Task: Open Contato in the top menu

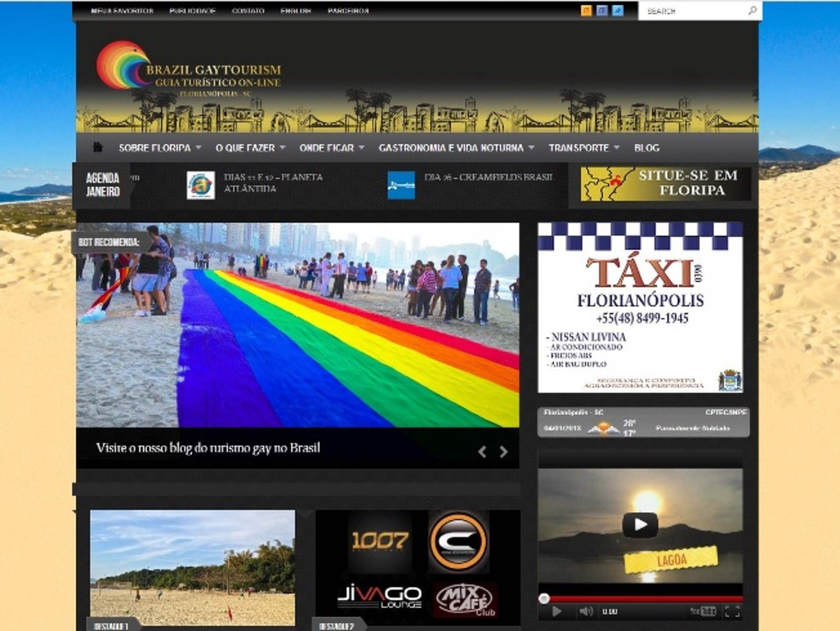Action: coord(248,10)
